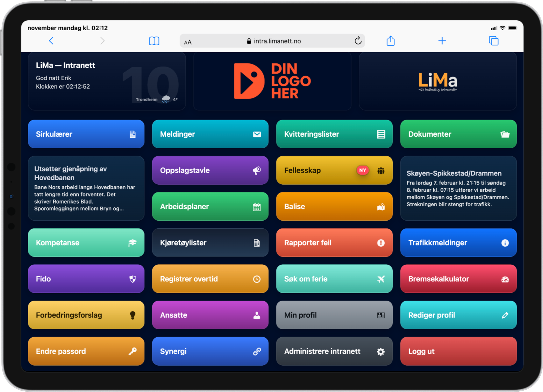Tap the Safari back arrow
Image resolution: width=543 pixels, height=392 pixels.
pyautogui.click(x=51, y=41)
